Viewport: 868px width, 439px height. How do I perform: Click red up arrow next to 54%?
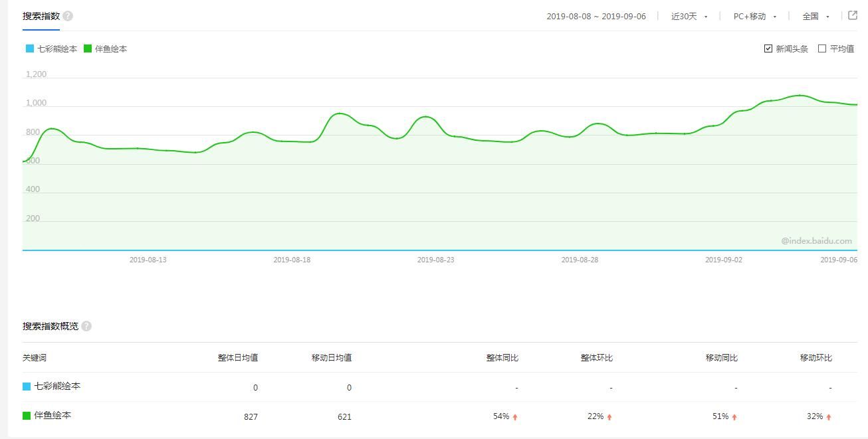point(515,417)
